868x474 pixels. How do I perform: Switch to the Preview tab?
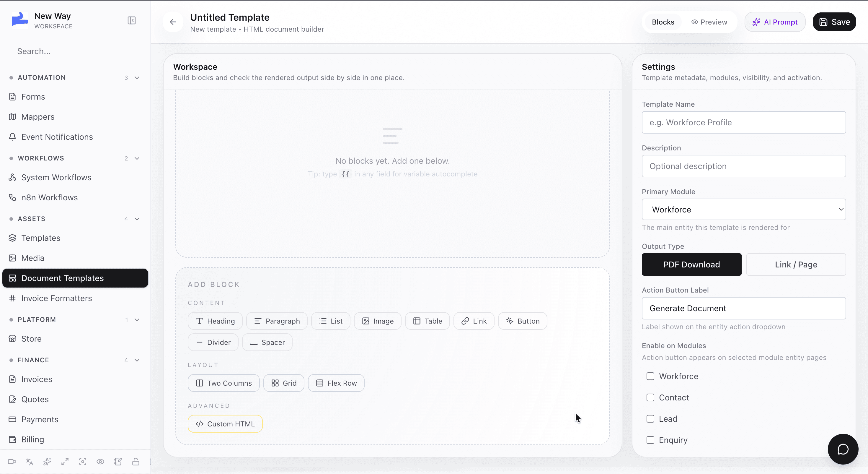tap(709, 22)
